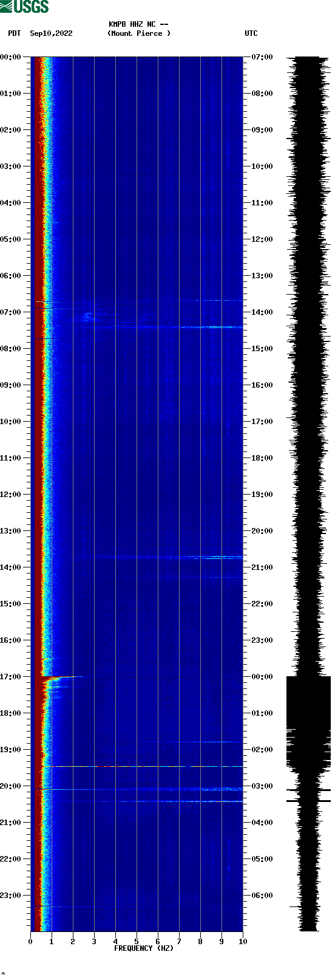335x980 pixels.
Task: Click the 00:00 PDT time label
Action: [11, 57]
